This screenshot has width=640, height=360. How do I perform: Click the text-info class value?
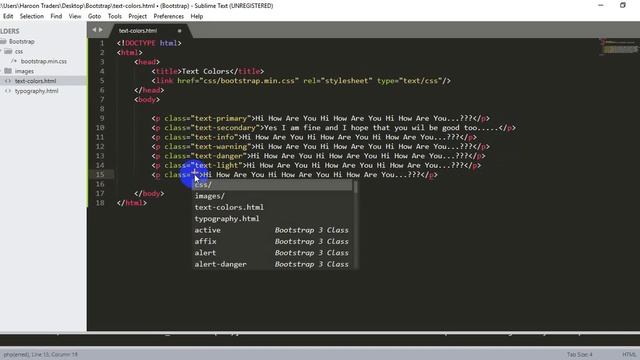(214, 137)
